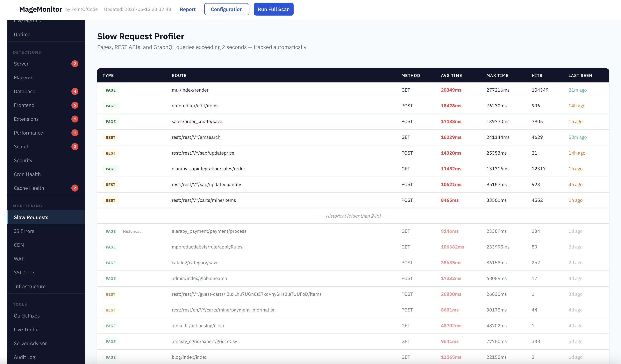This screenshot has width=621, height=364.
Task: Click the HITS column header
Action: tap(537, 76)
